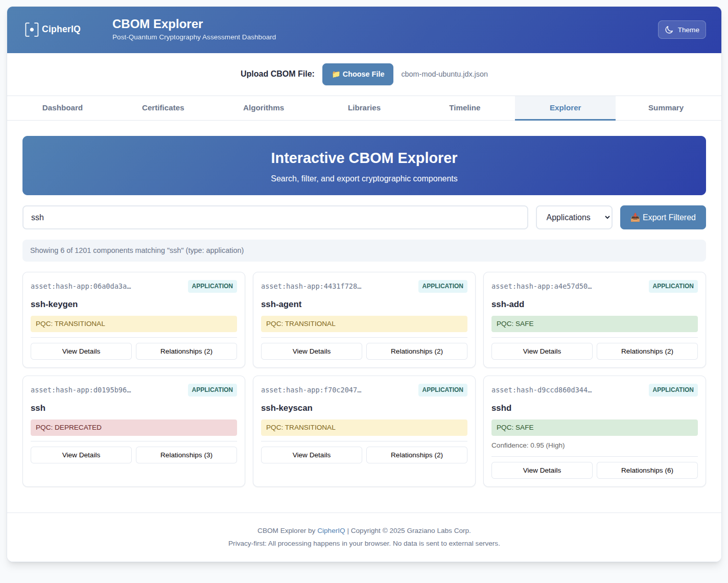Click the Choose File folder button
728x583 pixels.
[x=358, y=74]
